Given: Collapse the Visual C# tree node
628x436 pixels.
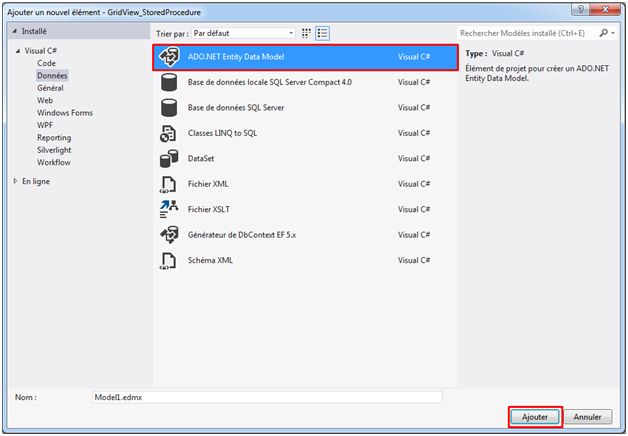Looking at the screenshot, I should [18, 51].
